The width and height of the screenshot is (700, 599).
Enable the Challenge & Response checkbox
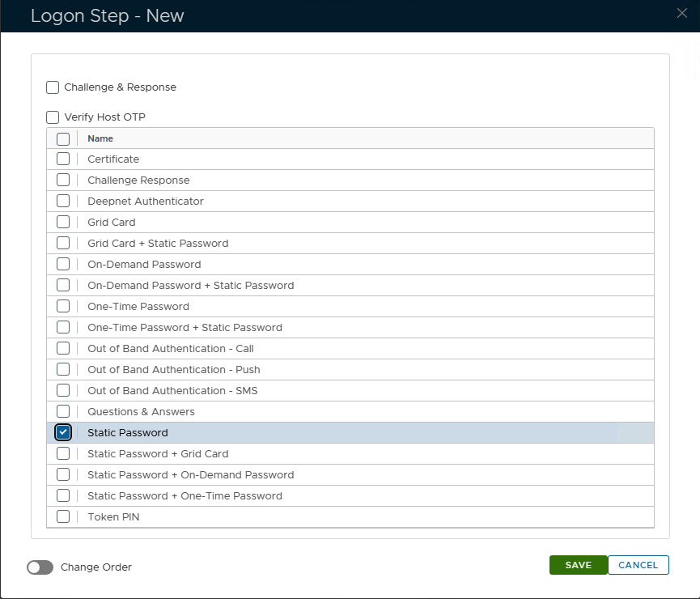click(53, 87)
